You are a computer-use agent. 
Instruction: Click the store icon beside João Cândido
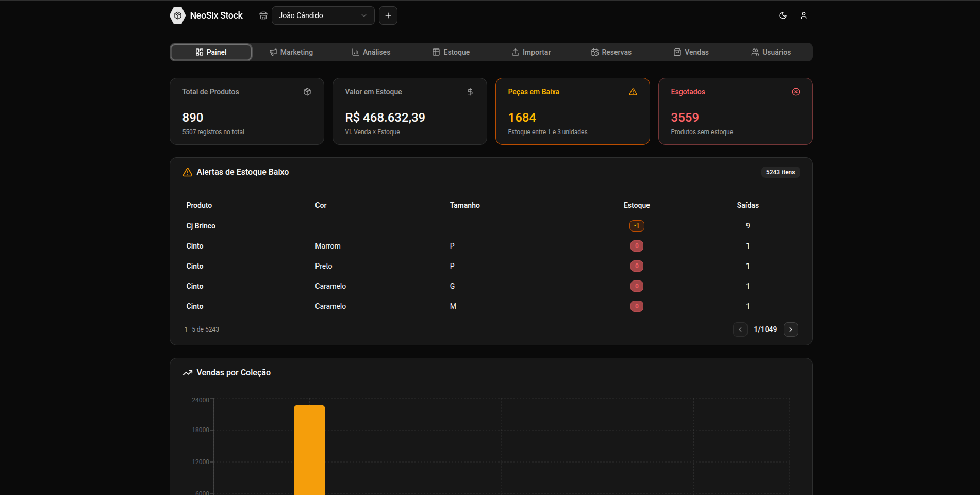point(263,15)
